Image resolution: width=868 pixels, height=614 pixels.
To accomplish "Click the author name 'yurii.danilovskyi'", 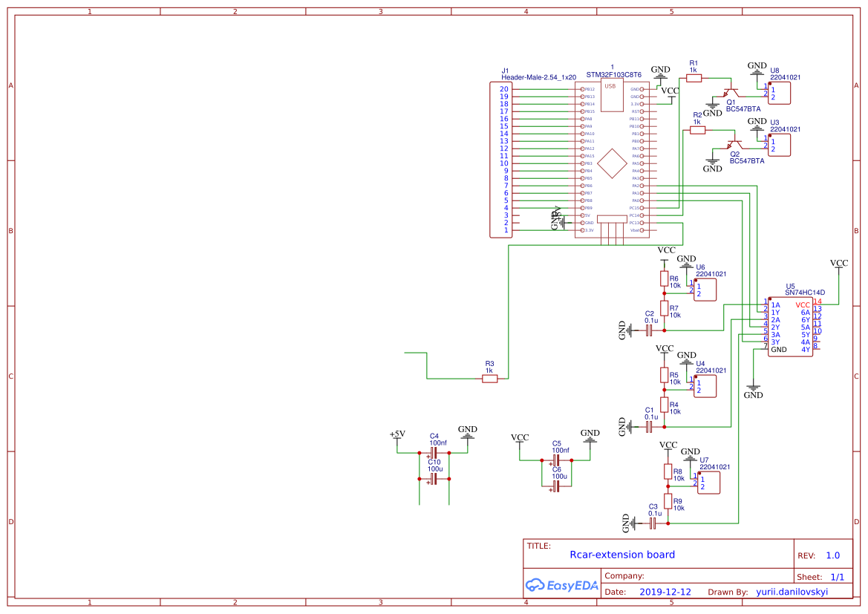I will [792, 592].
